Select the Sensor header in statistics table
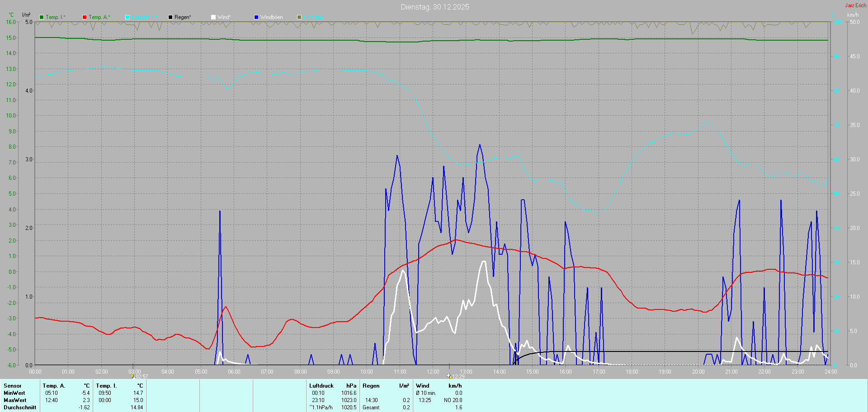Screen dimensions: 868x412 point(13,386)
